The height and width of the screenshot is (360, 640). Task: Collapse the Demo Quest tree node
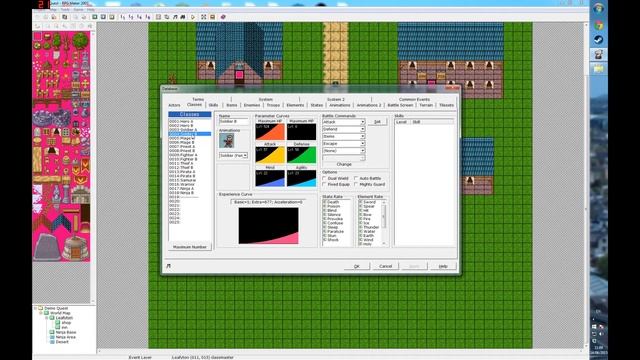(x=36, y=308)
